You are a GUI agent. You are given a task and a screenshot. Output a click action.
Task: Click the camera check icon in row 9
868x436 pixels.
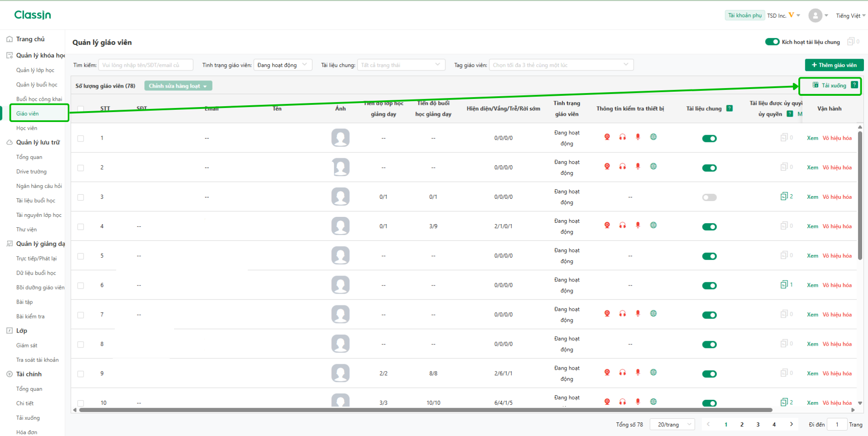click(x=607, y=372)
